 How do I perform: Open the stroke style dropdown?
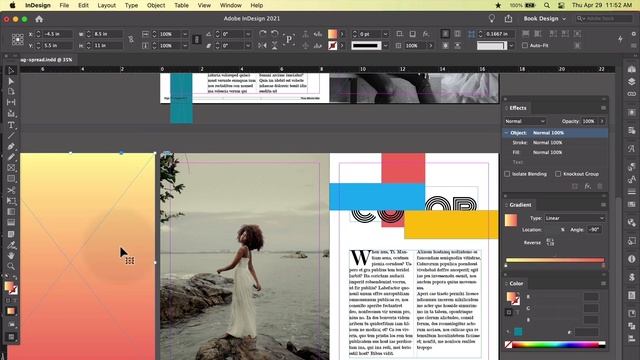pos(385,45)
